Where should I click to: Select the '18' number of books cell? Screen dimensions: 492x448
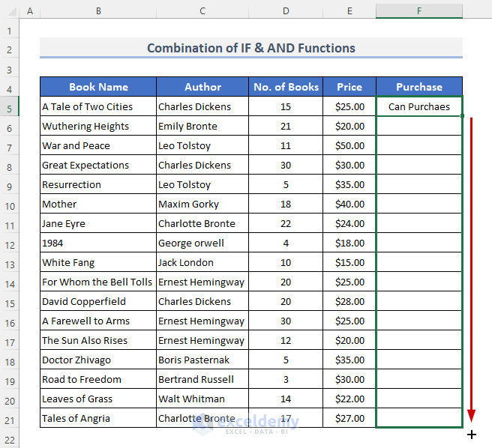point(286,204)
